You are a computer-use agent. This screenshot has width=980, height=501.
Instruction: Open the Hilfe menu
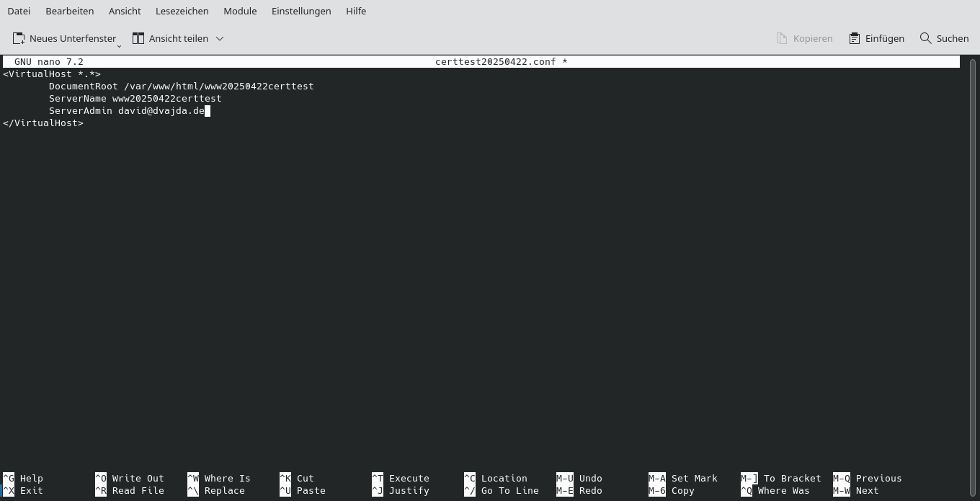(x=356, y=11)
